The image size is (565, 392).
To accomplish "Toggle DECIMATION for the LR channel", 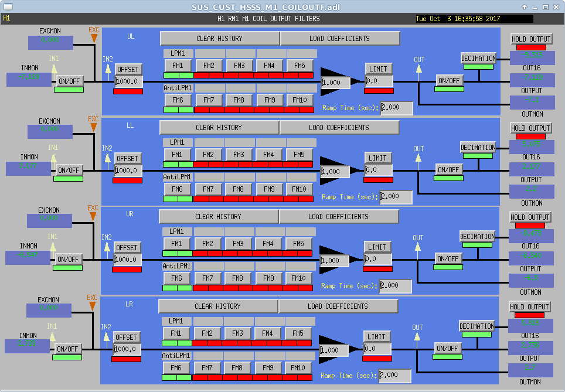I will tap(476, 326).
